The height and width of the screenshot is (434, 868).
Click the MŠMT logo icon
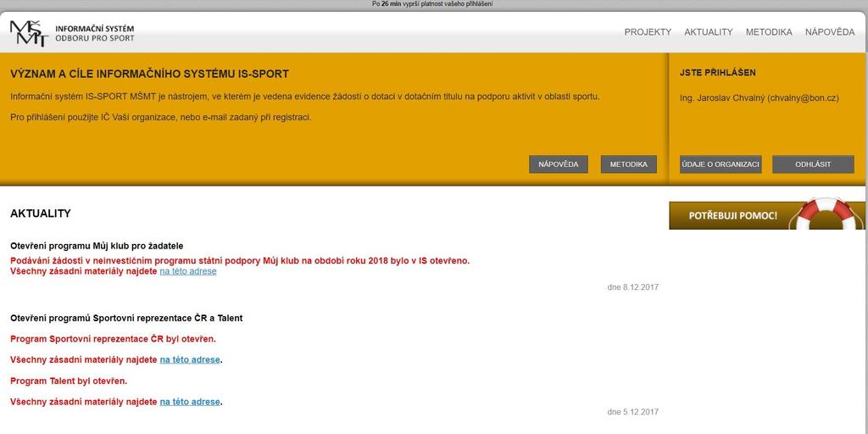(29, 33)
